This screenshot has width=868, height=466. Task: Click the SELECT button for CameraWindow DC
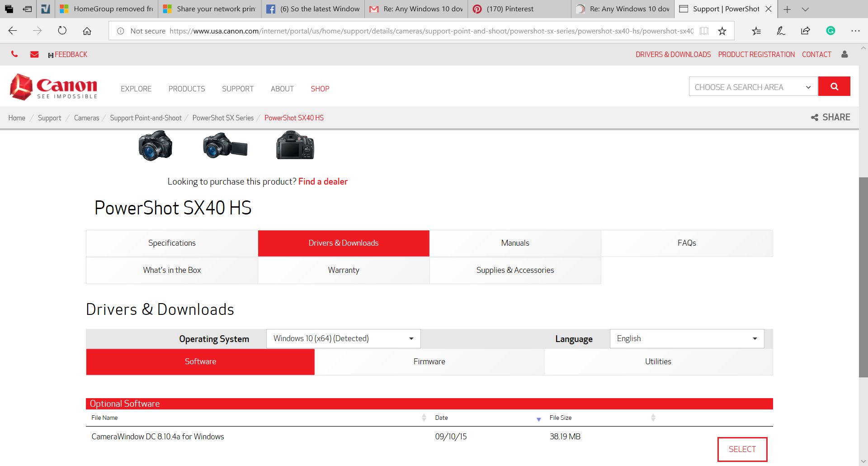742,449
